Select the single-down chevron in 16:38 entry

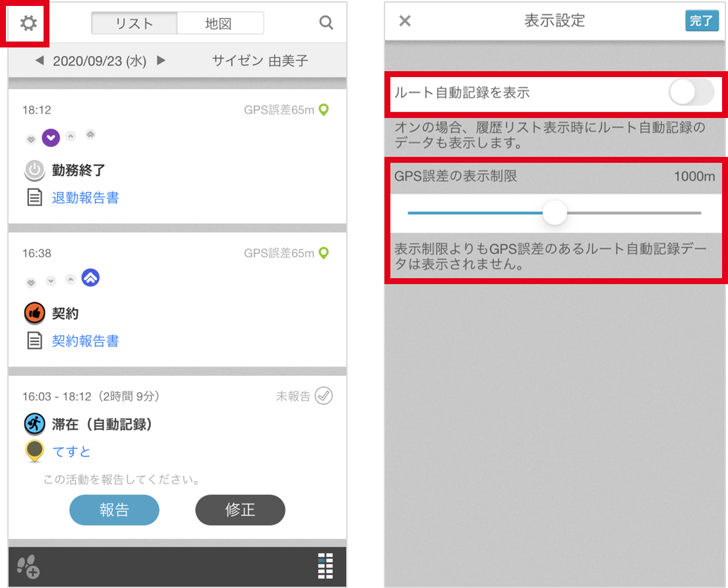[51, 281]
